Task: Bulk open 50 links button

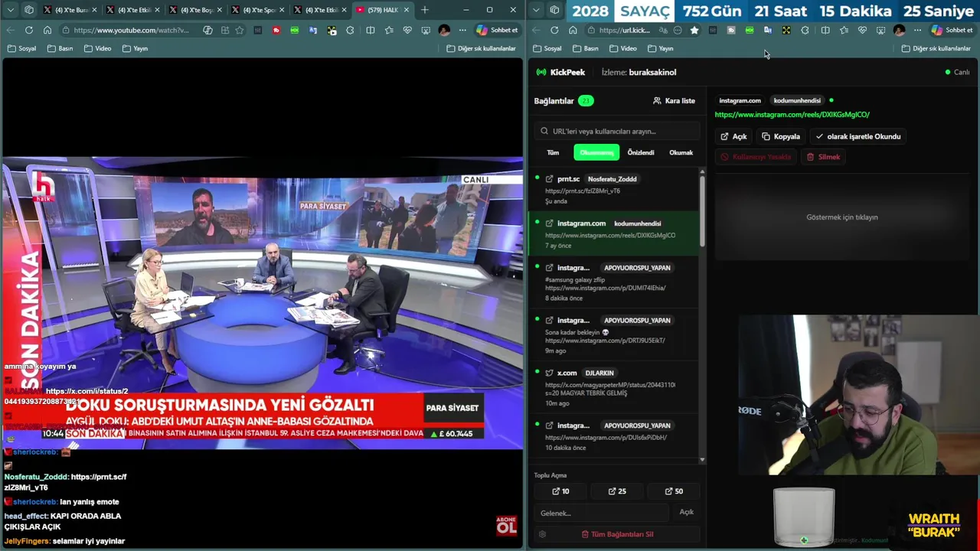Action: coord(674,491)
